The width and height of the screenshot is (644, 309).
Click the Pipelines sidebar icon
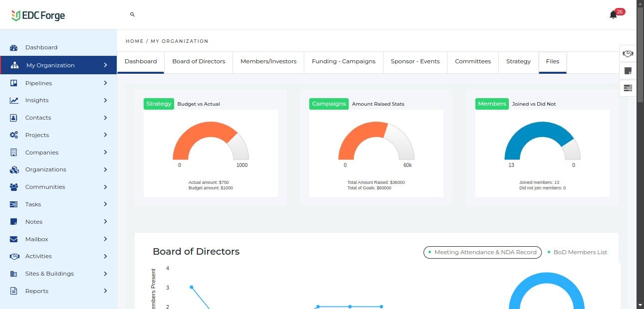tap(14, 83)
